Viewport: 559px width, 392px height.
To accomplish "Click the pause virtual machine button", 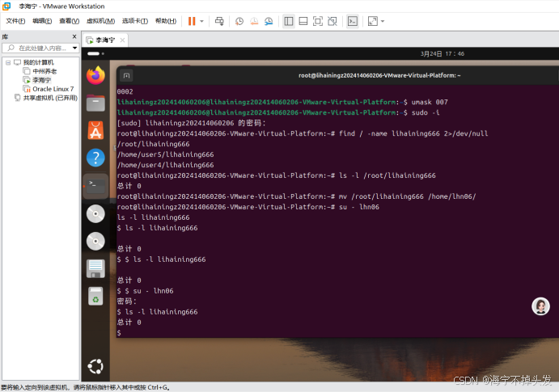I will (x=192, y=21).
